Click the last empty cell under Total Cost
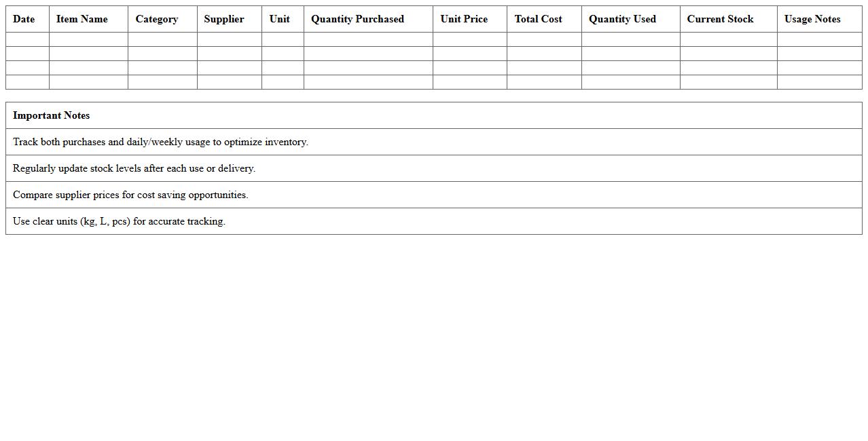The width and height of the screenshot is (868, 441). tap(544, 82)
